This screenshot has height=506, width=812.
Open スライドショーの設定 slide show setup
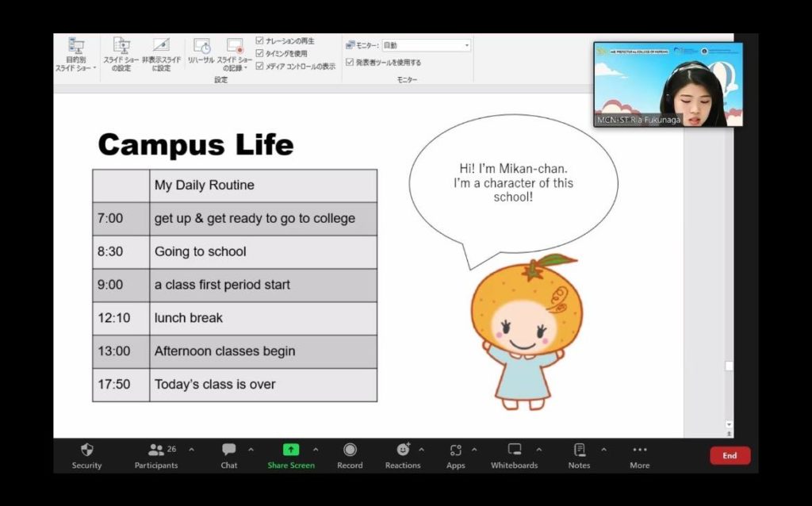coord(121,55)
